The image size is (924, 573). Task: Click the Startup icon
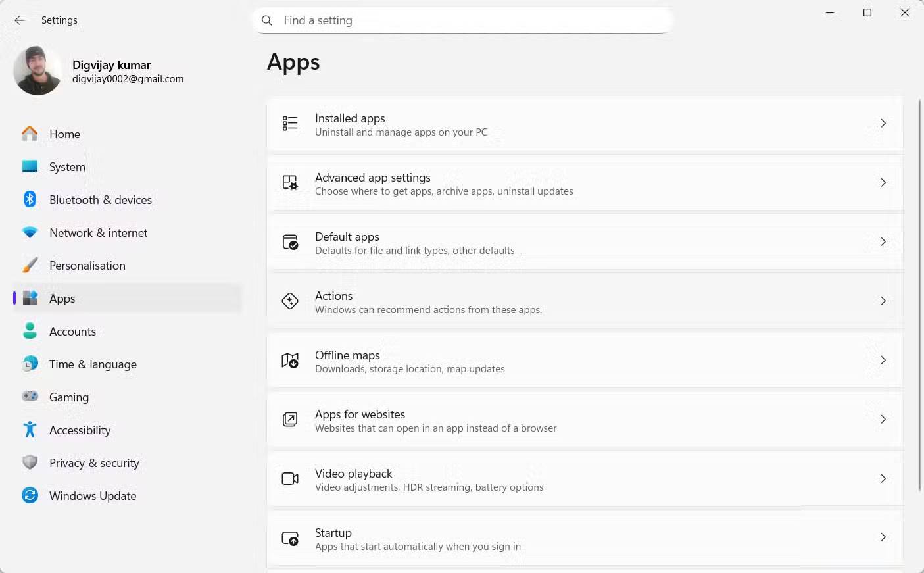click(x=290, y=538)
